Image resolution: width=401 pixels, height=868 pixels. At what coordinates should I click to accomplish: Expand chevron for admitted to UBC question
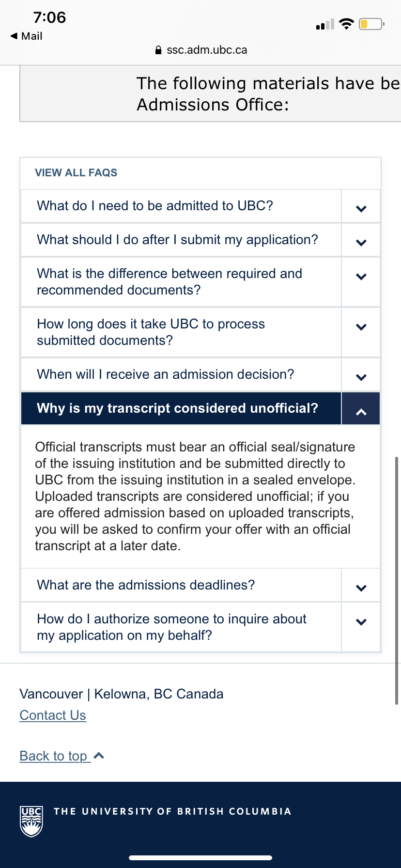coord(361,206)
